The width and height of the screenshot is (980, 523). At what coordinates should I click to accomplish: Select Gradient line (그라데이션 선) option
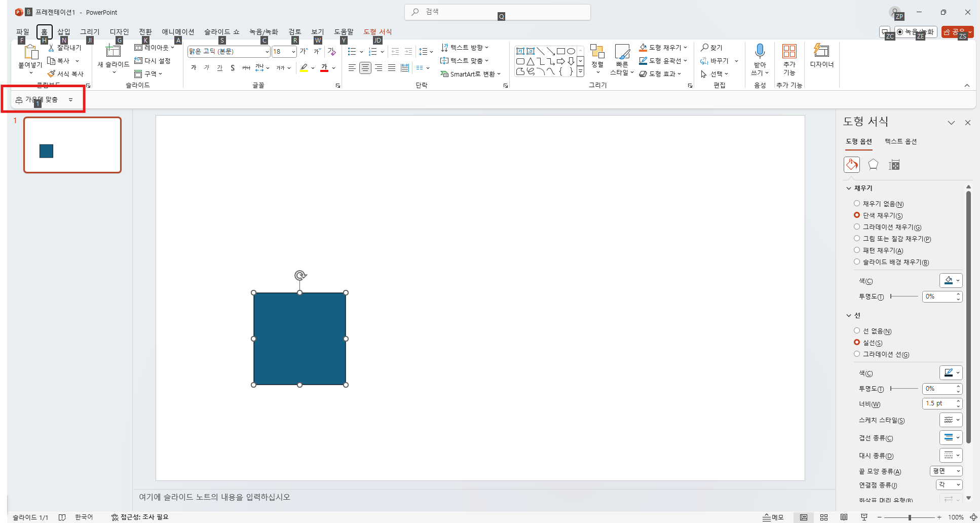coord(857,354)
